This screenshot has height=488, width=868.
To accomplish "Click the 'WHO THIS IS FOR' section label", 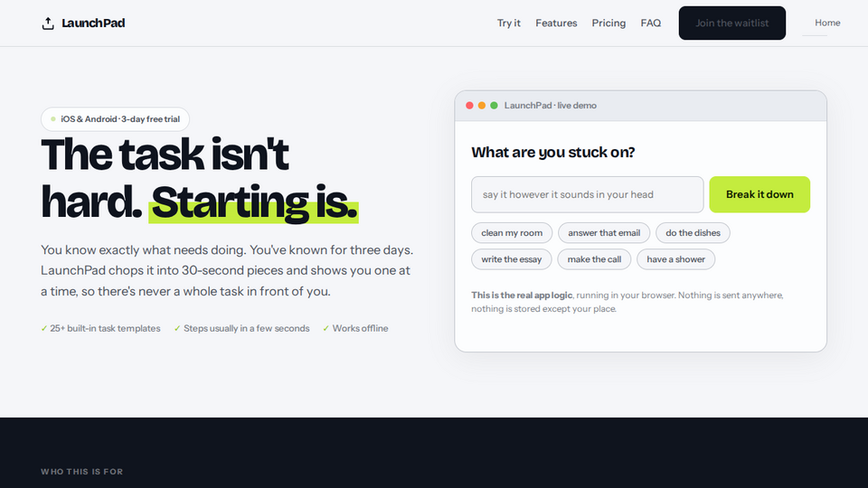I will point(82,472).
